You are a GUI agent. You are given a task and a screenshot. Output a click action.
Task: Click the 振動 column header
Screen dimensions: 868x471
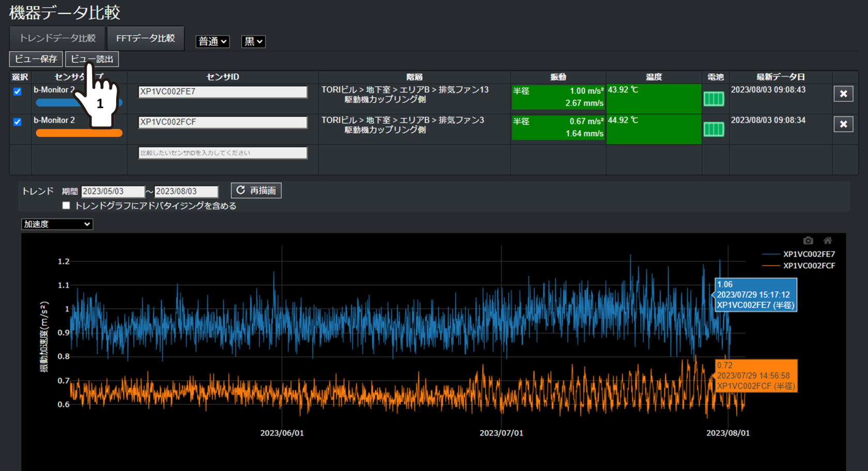click(x=558, y=77)
